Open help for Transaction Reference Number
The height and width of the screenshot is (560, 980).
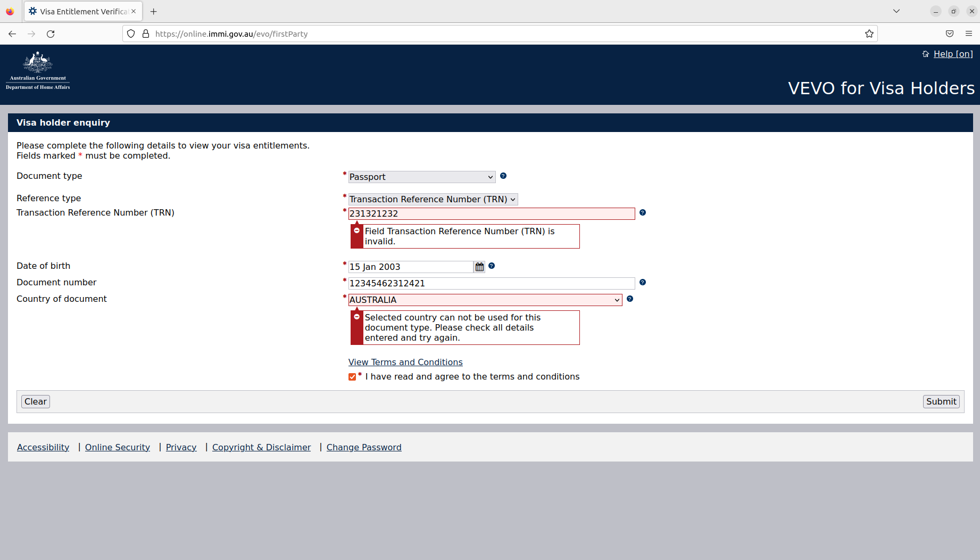coord(643,212)
